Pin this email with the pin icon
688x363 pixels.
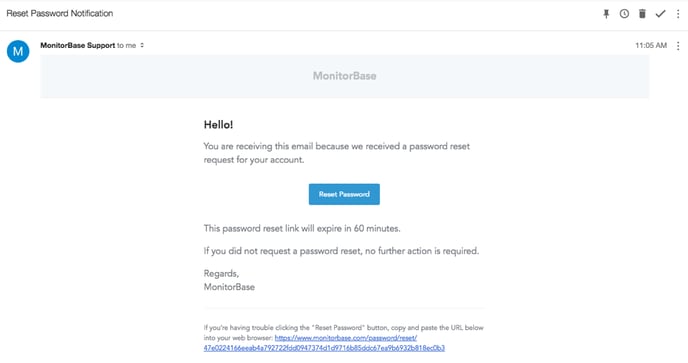pyautogui.click(x=606, y=14)
